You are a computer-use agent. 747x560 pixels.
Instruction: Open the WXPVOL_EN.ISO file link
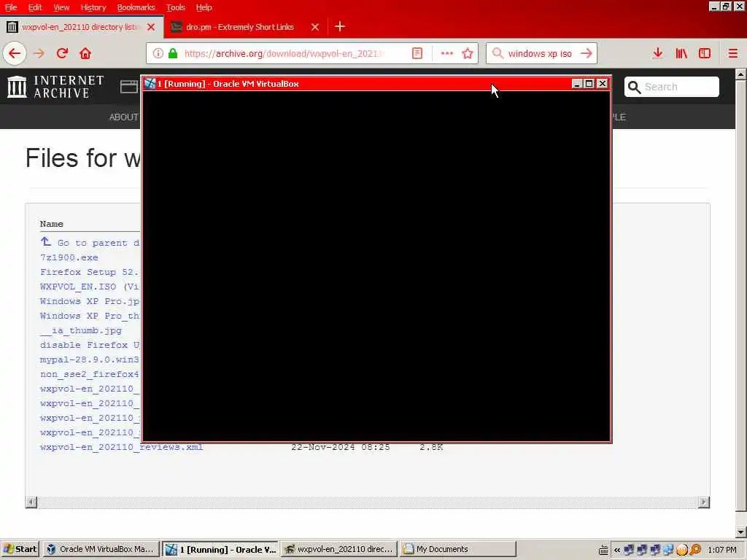click(x=90, y=287)
